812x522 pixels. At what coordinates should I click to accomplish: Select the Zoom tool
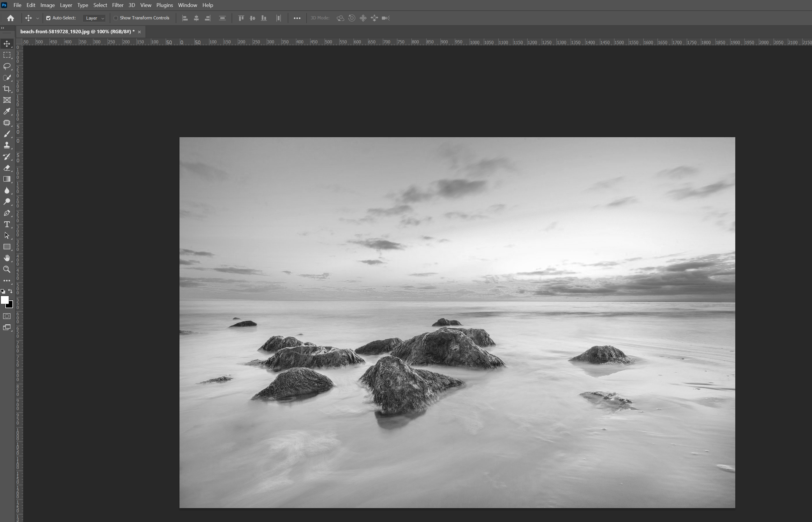click(7, 269)
